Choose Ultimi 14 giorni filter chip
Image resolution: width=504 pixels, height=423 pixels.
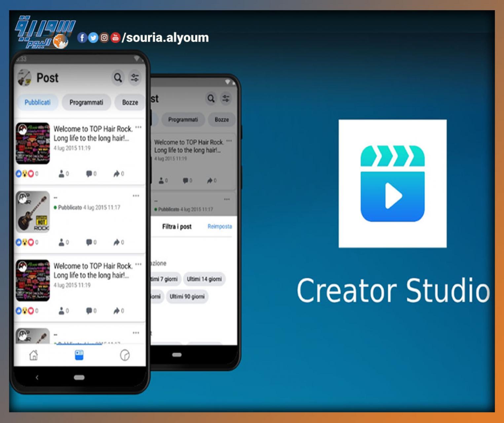[204, 279]
